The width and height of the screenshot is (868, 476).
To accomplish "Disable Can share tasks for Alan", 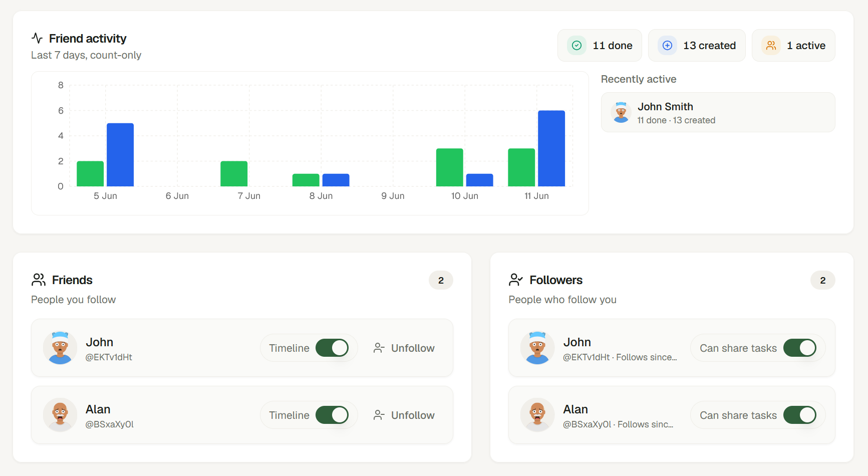I will pyautogui.click(x=800, y=415).
